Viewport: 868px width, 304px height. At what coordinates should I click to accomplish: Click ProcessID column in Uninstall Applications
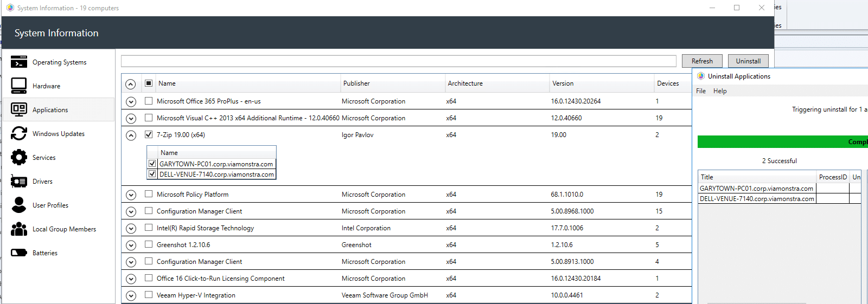833,177
